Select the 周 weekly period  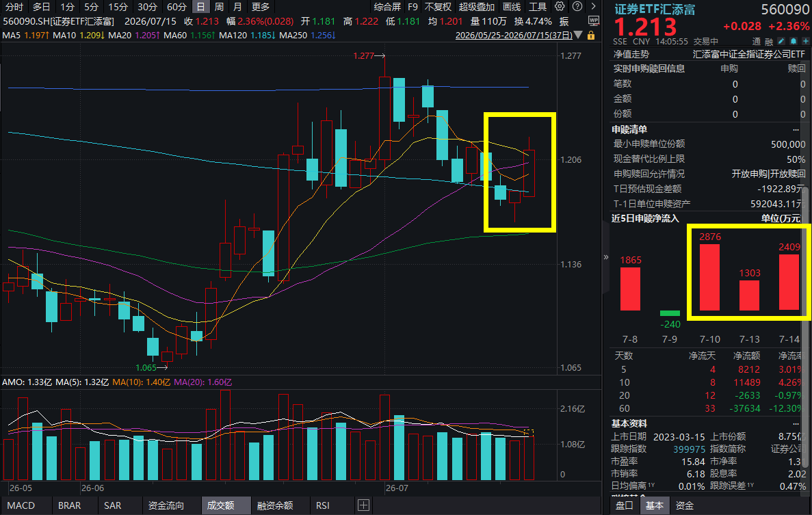coord(219,7)
